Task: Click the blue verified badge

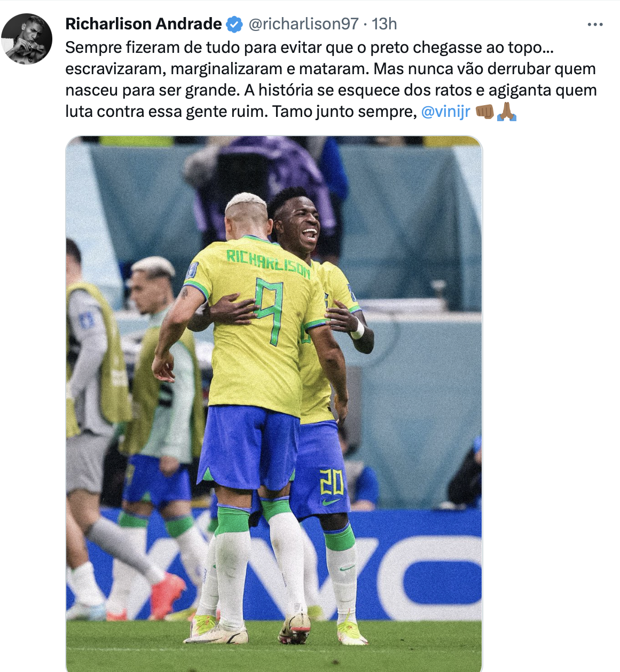Action: pyautogui.click(x=234, y=24)
